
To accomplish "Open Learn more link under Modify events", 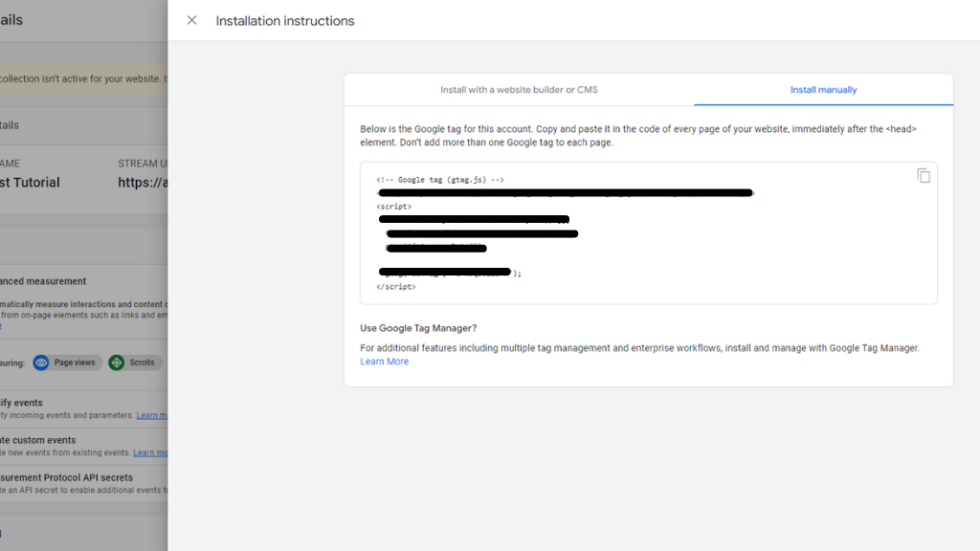I will (x=152, y=415).
